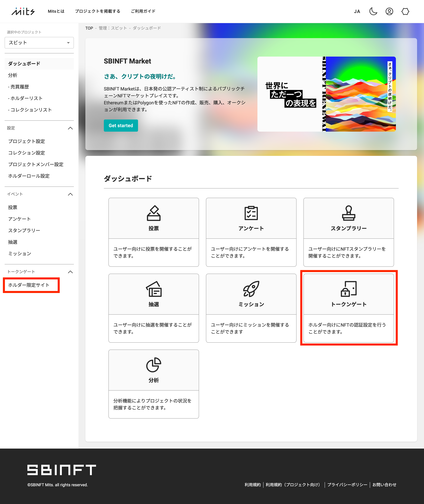This screenshot has height=504, width=424.
Task: Click the 分析 pie chart icon
Action: (x=154, y=365)
